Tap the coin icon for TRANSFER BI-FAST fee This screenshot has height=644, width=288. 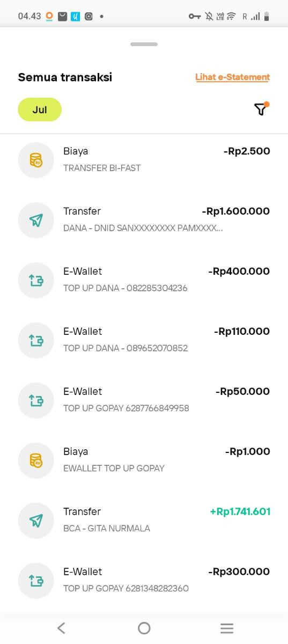(x=36, y=160)
